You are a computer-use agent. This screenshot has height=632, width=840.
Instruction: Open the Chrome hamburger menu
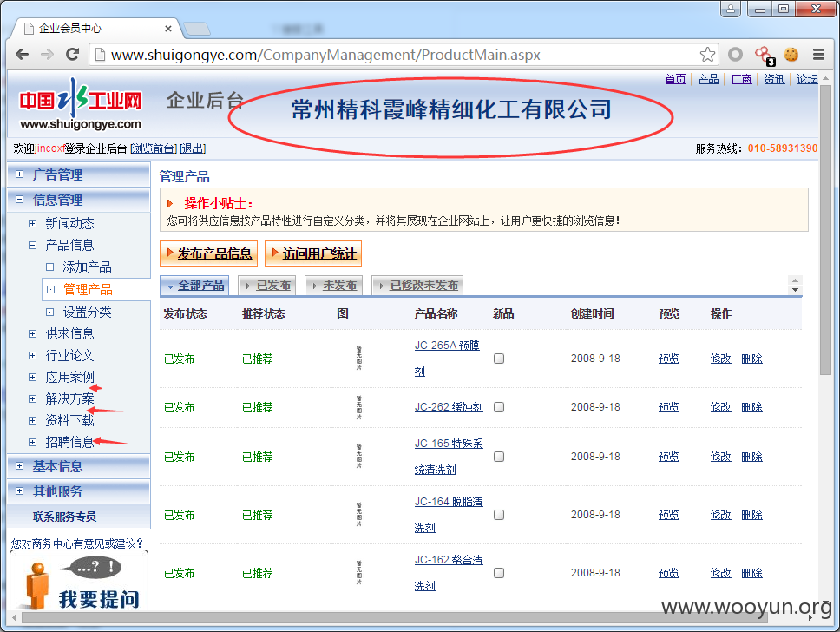click(818, 54)
